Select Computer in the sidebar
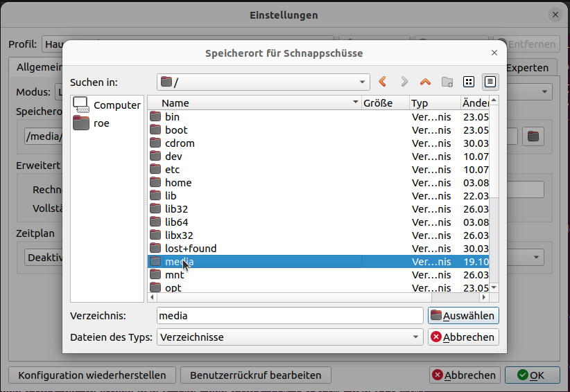 point(107,105)
